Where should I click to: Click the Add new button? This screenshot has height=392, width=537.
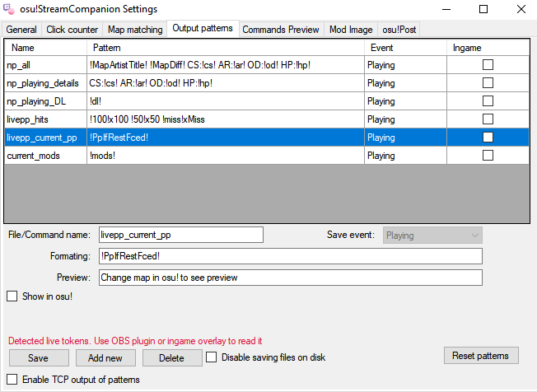click(x=105, y=357)
